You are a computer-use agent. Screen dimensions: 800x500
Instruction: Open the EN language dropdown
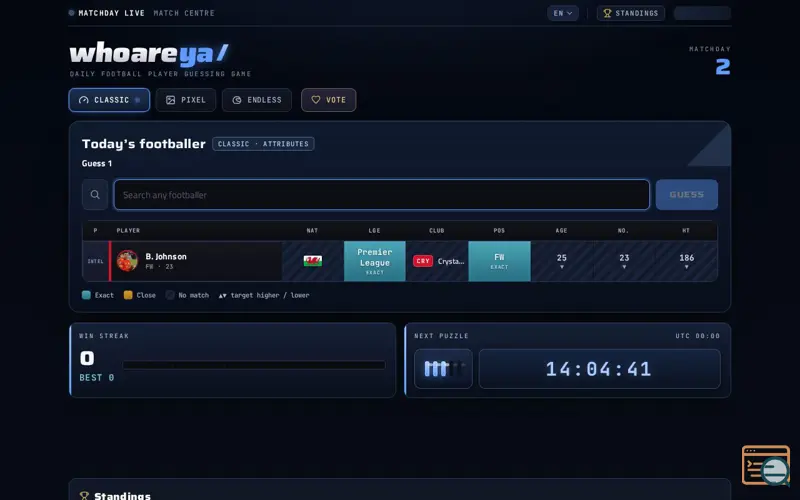coord(563,13)
